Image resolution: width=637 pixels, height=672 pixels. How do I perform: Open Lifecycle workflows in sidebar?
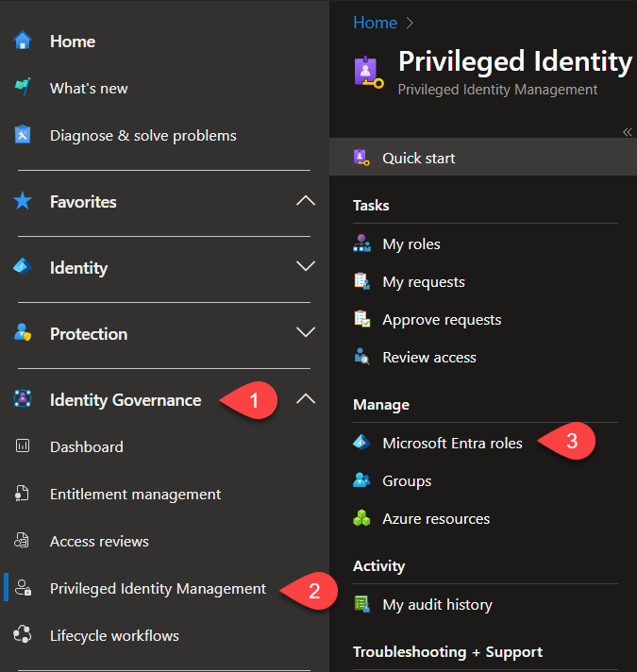pos(114,635)
